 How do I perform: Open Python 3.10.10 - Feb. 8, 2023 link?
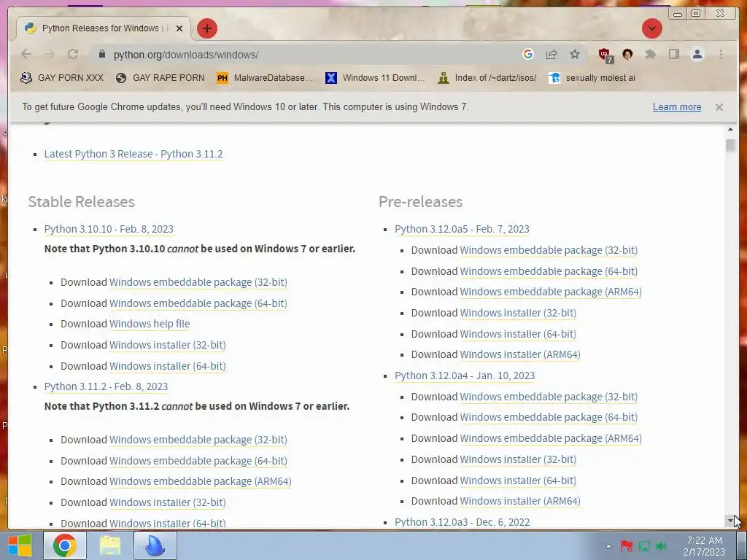coord(109,229)
